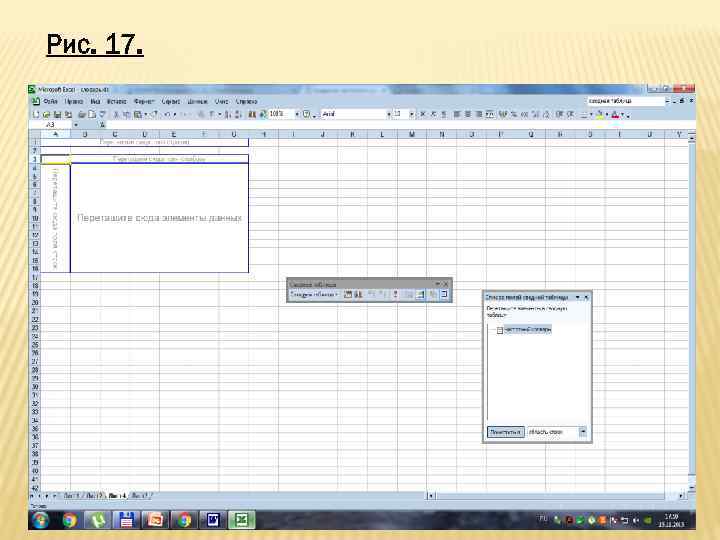Apply Percent style icon
720x540 pixels.
point(514,114)
